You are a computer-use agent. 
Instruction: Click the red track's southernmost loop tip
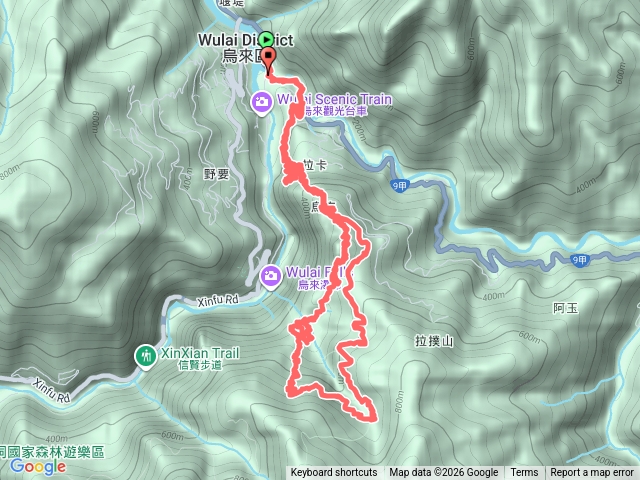tap(371, 418)
